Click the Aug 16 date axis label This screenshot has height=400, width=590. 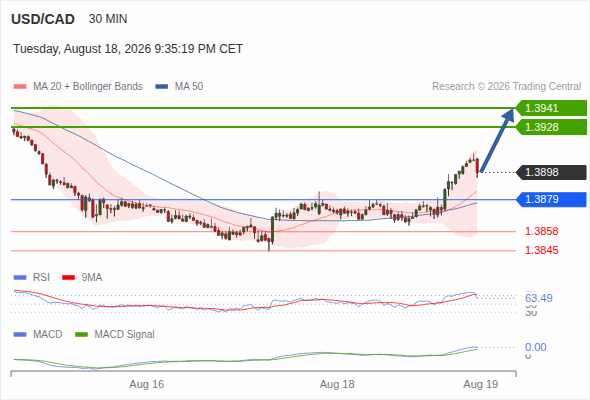point(147,385)
